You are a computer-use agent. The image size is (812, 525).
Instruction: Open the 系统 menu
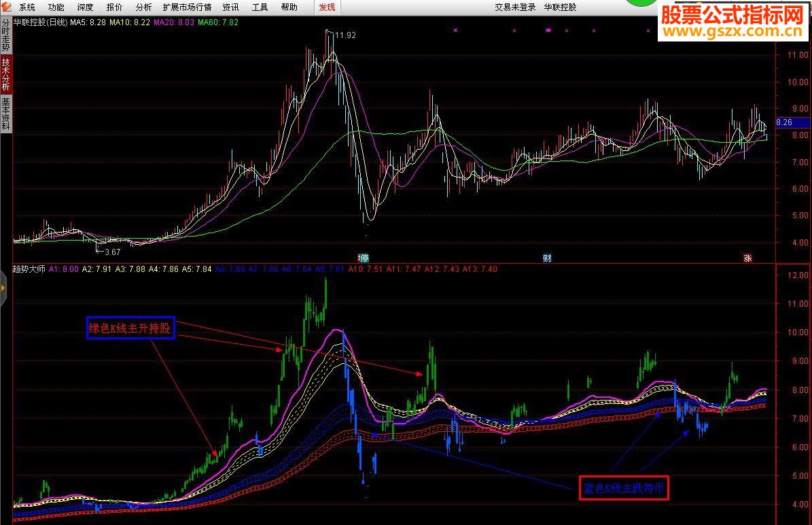27,7
